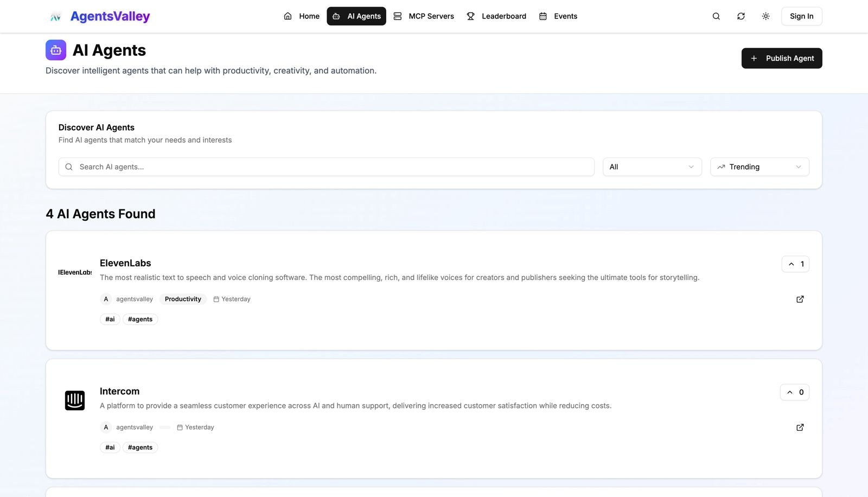Open the Trending sort dropdown
Screen dimensions: 868x497
coord(759,167)
